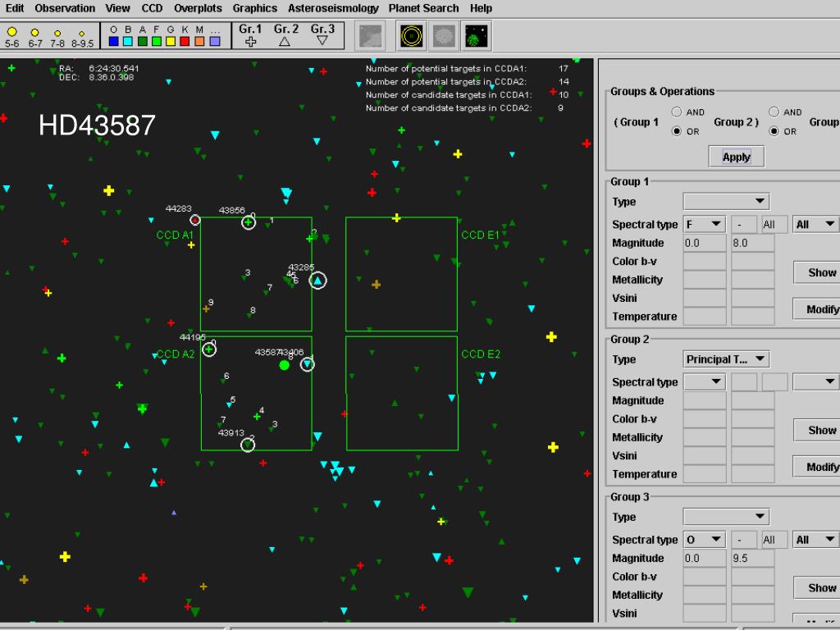Select the circled star labeled 43406
The image size is (840, 630).
(x=307, y=365)
